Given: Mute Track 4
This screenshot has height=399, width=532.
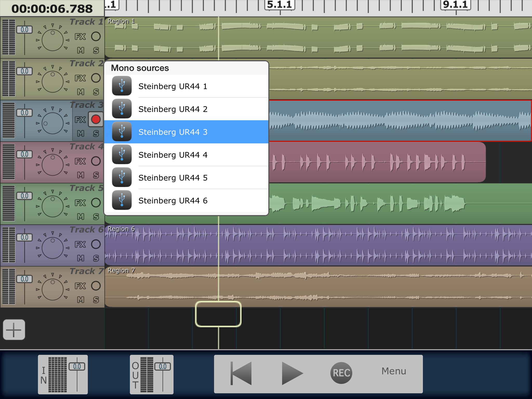Looking at the screenshot, I should 81,175.
